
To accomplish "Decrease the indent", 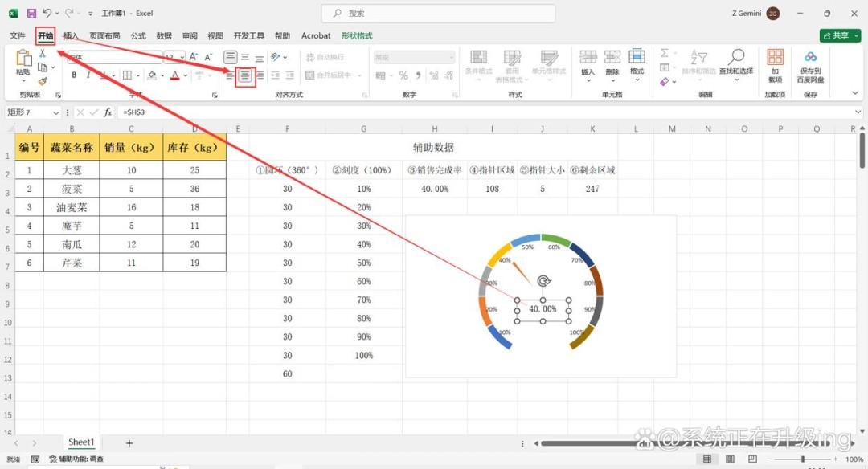I will click(x=275, y=75).
